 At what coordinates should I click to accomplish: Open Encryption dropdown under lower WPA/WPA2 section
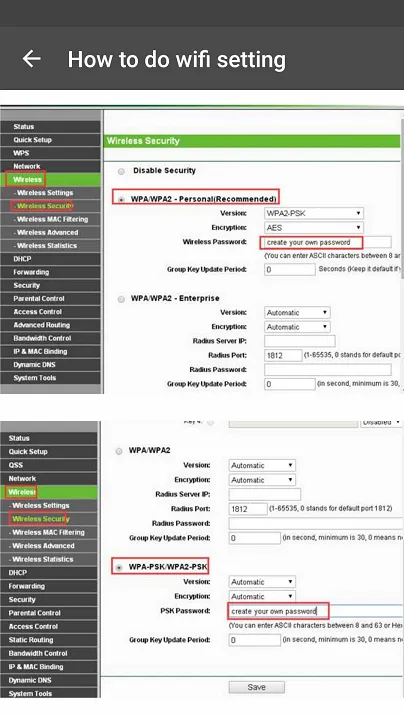262,480
